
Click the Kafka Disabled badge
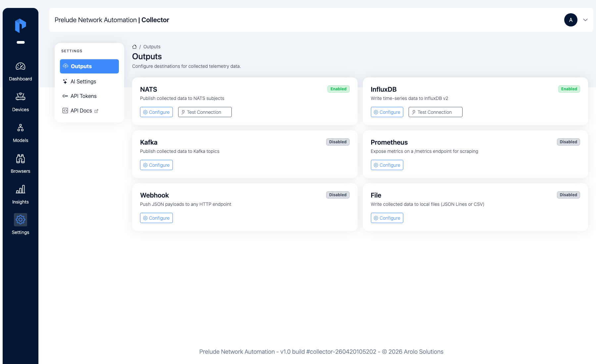(x=338, y=142)
